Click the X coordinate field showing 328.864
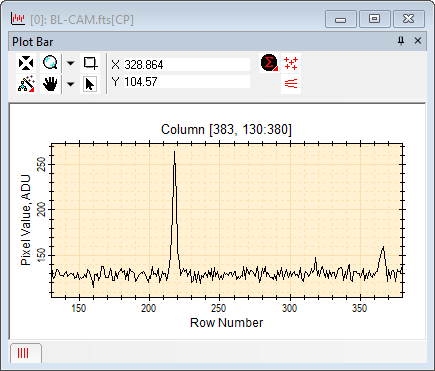 [187, 65]
